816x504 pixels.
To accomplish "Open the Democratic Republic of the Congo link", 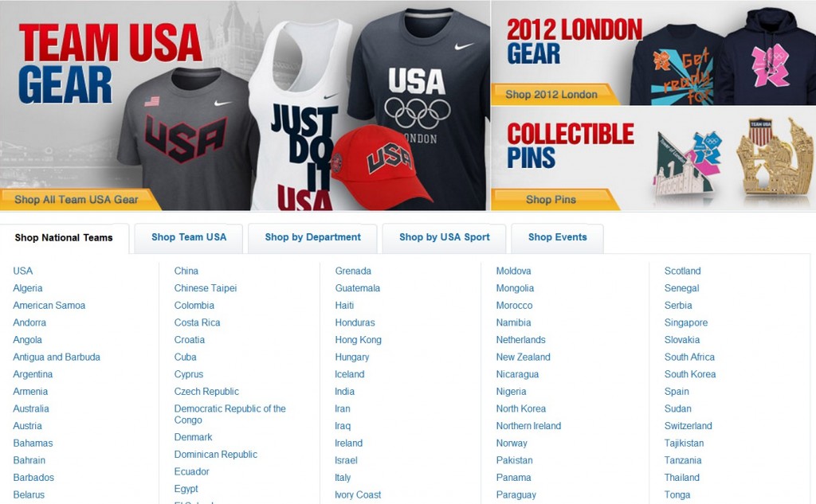I will 230,415.
